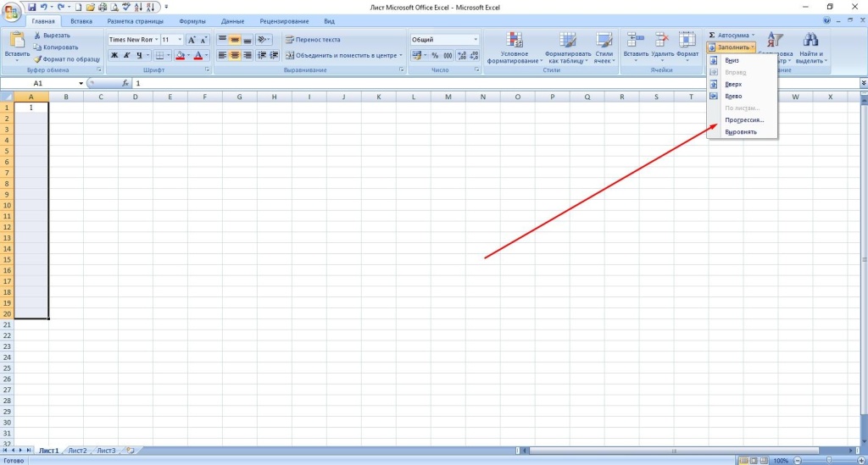Expand the number format dropdown Общий
Viewport: 868px width, 465px height.
(x=476, y=39)
